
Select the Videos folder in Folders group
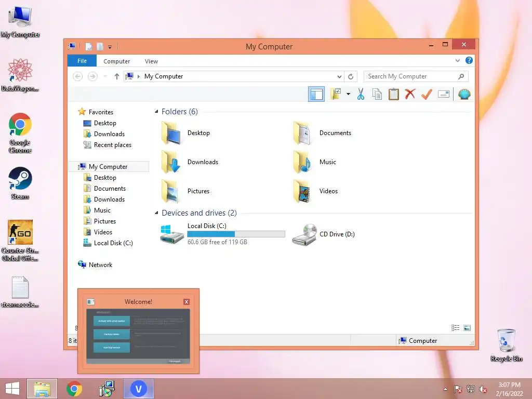click(x=315, y=191)
